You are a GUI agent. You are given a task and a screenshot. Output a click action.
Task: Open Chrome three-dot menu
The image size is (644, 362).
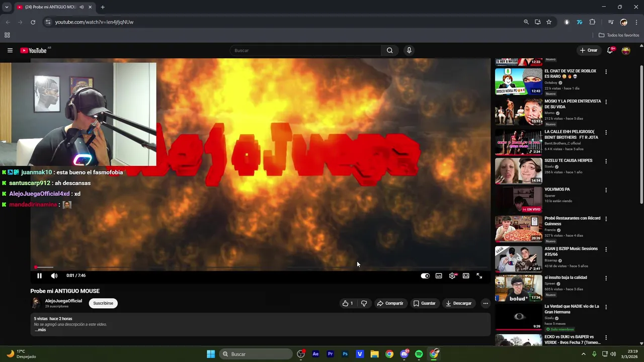point(636,22)
